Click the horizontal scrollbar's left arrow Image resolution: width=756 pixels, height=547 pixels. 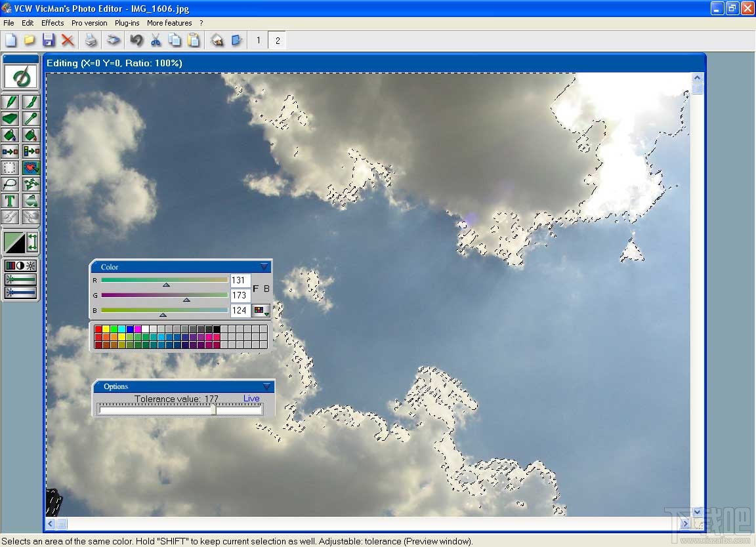click(x=51, y=523)
